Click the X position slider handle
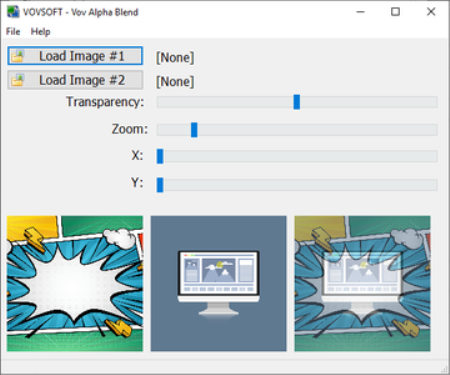The width and height of the screenshot is (450, 375). (160, 156)
